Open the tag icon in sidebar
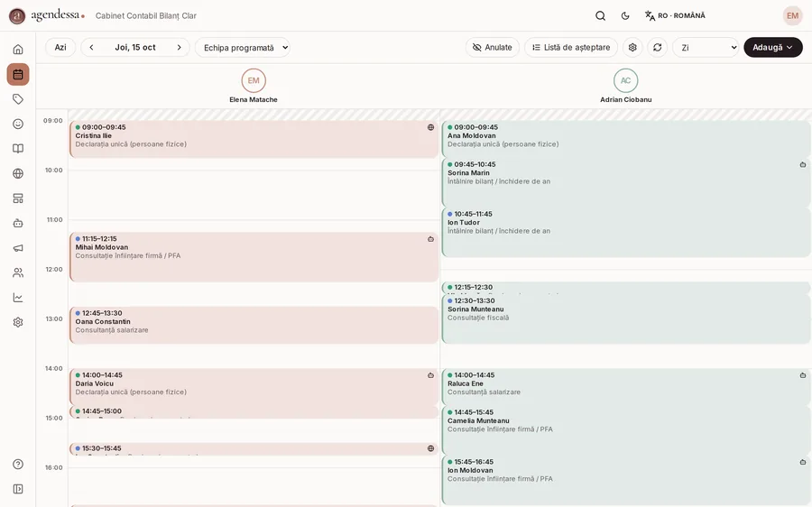 point(18,99)
